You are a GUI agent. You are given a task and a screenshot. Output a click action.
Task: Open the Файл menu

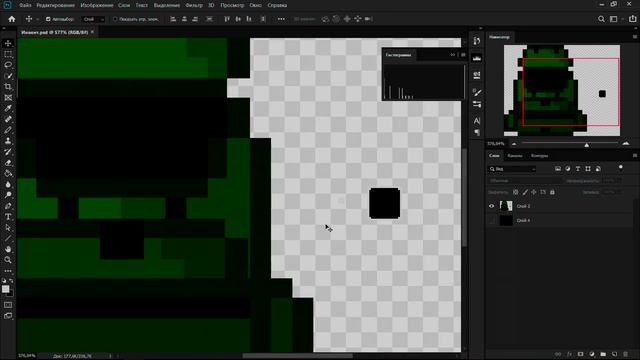click(x=25, y=5)
